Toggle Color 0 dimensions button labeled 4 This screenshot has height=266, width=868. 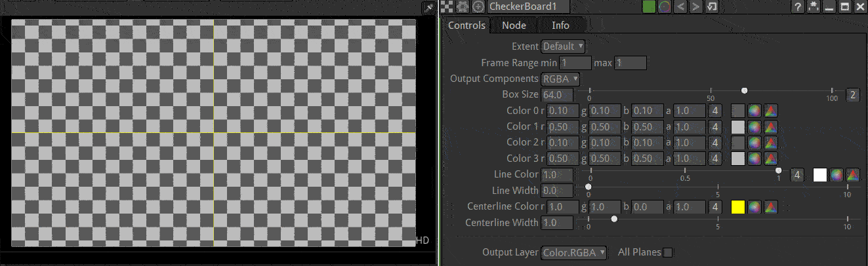coord(716,111)
